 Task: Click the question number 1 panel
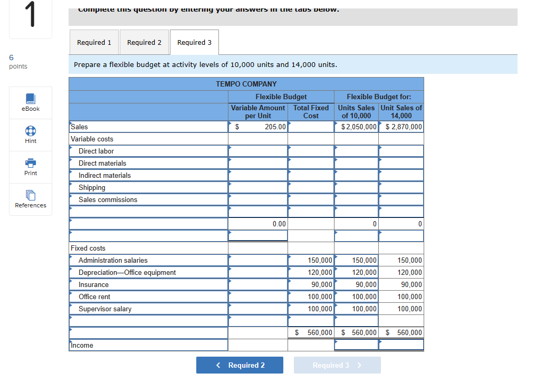click(x=30, y=18)
